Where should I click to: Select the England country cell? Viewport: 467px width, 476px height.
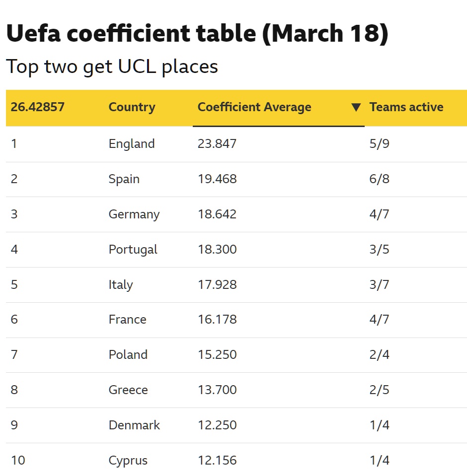132,144
